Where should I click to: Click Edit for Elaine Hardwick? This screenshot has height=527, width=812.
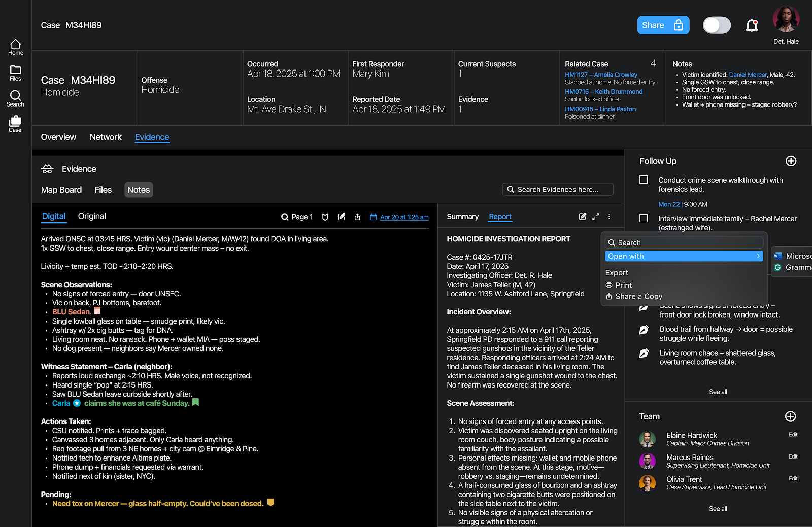click(793, 435)
